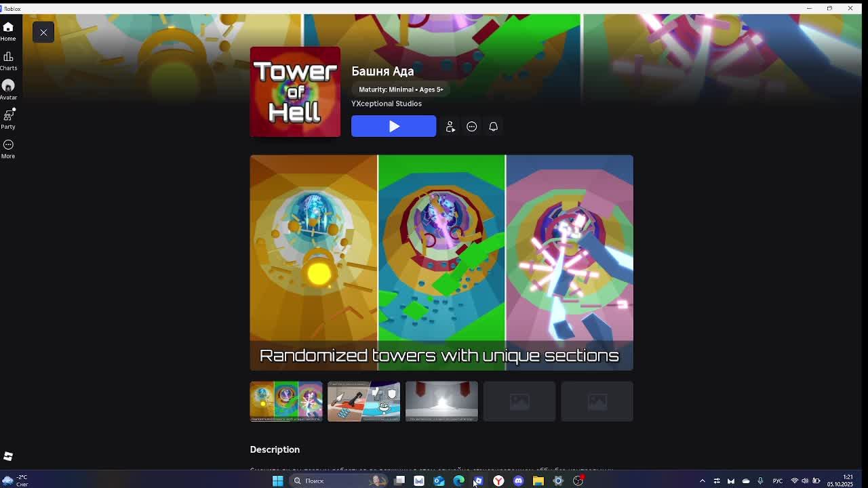The height and width of the screenshot is (488, 868).
Task: Open the blue M app on taskbar
Action: (419, 481)
